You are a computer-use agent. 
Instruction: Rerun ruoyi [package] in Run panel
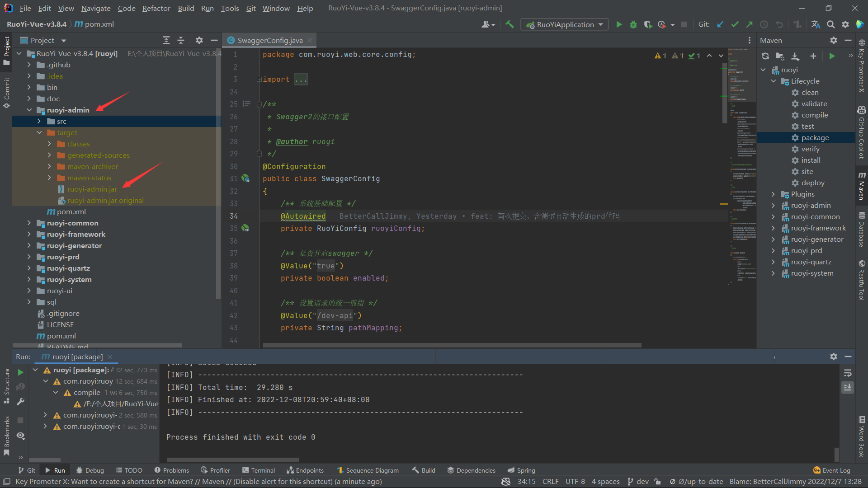pos(20,372)
